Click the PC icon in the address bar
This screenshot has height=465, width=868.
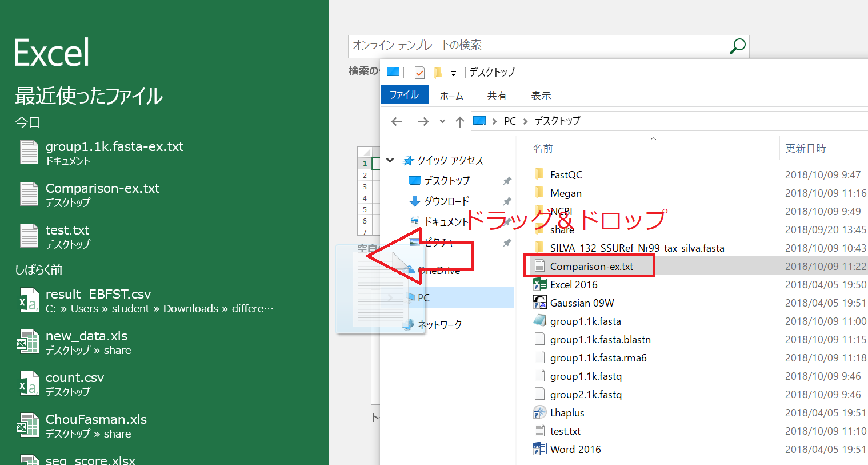point(479,121)
